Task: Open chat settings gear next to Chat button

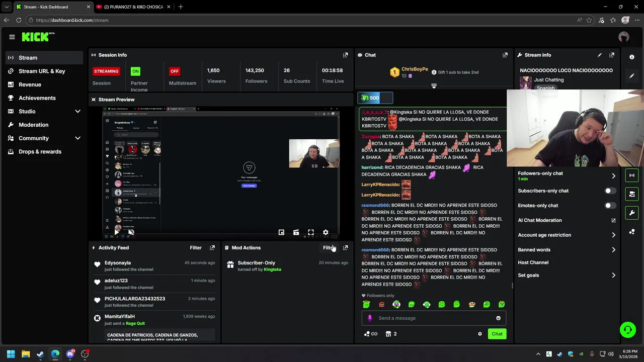Action: click(480, 334)
